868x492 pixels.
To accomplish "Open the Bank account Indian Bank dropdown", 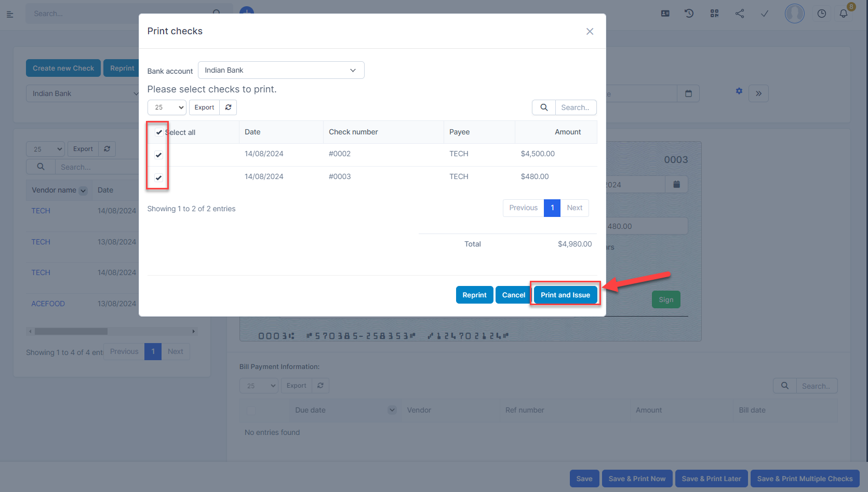I will [x=281, y=70].
